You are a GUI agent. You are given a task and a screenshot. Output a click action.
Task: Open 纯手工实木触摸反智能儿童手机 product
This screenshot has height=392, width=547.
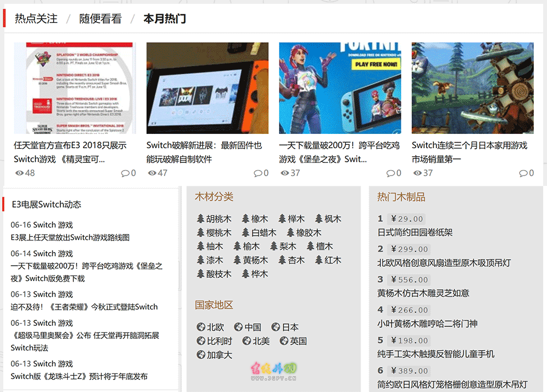[436, 354]
